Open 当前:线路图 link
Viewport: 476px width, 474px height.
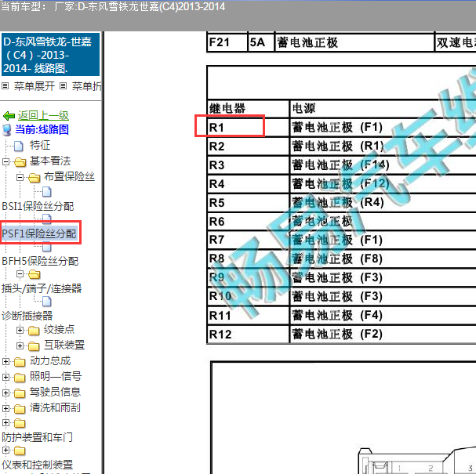(x=42, y=129)
